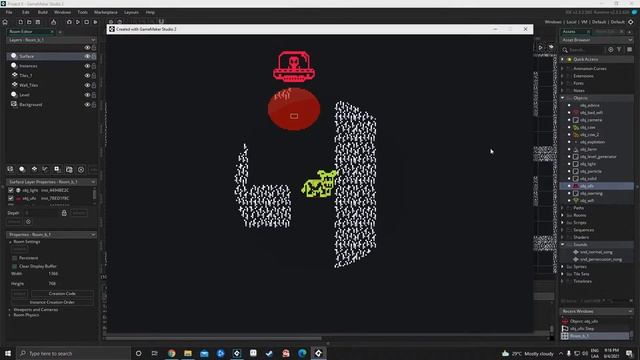The height and width of the screenshot is (360, 640).
Task: Open Windows Start menu
Action: (x=8, y=353)
